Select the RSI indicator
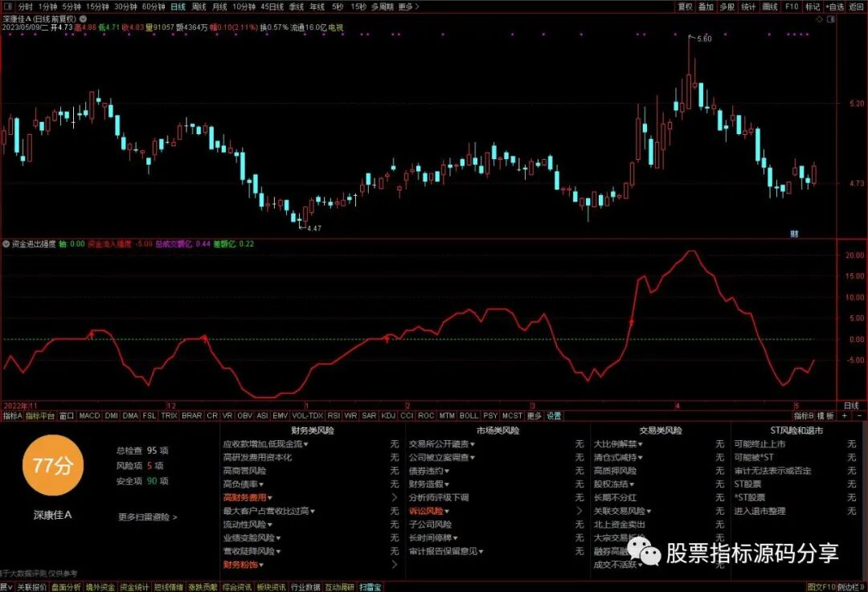868x592 pixels. tap(334, 415)
